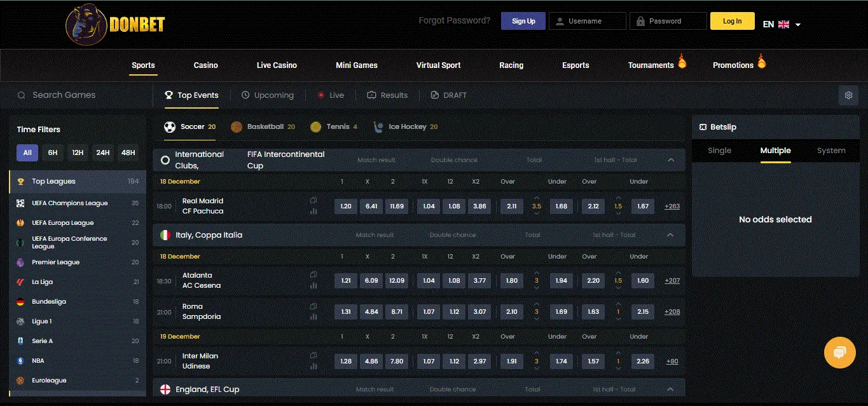This screenshot has width=868, height=406.
Task: Open statistics icon for Atalanta match
Action: coord(313,285)
